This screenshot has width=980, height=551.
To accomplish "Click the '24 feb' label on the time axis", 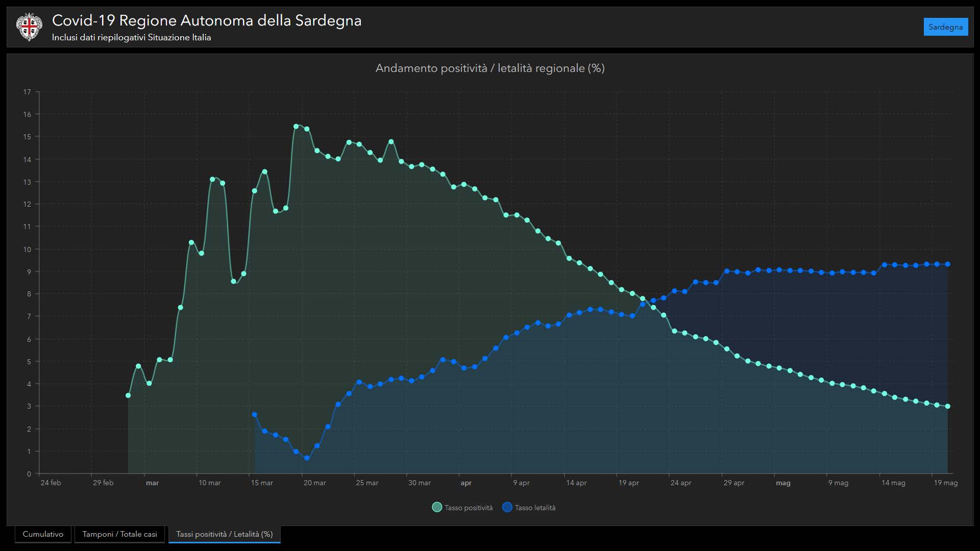I will 51,483.
